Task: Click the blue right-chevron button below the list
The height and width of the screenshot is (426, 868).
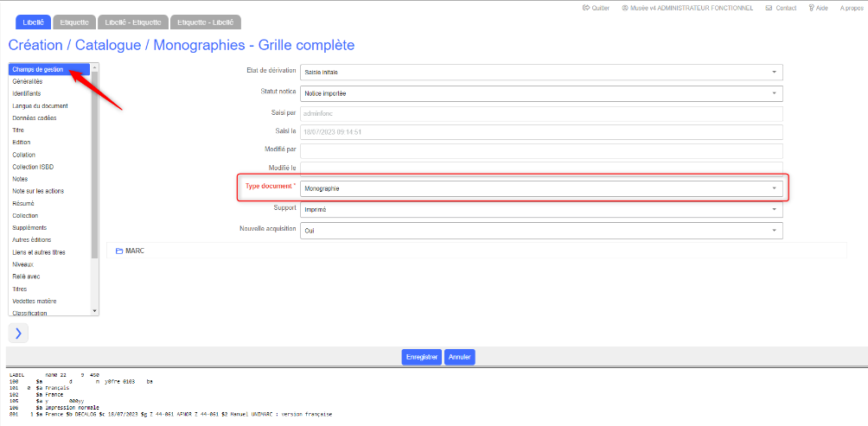Action: click(19, 333)
